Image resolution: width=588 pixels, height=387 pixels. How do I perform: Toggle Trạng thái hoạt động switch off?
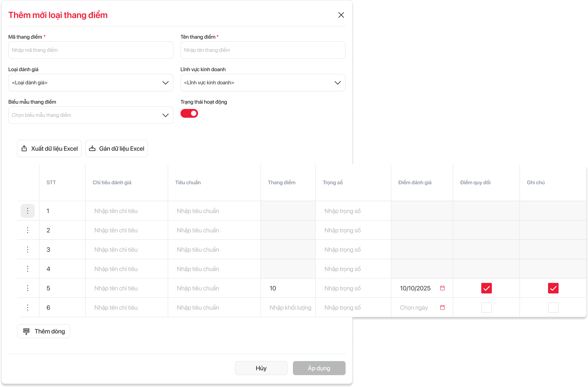[x=189, y=113]
